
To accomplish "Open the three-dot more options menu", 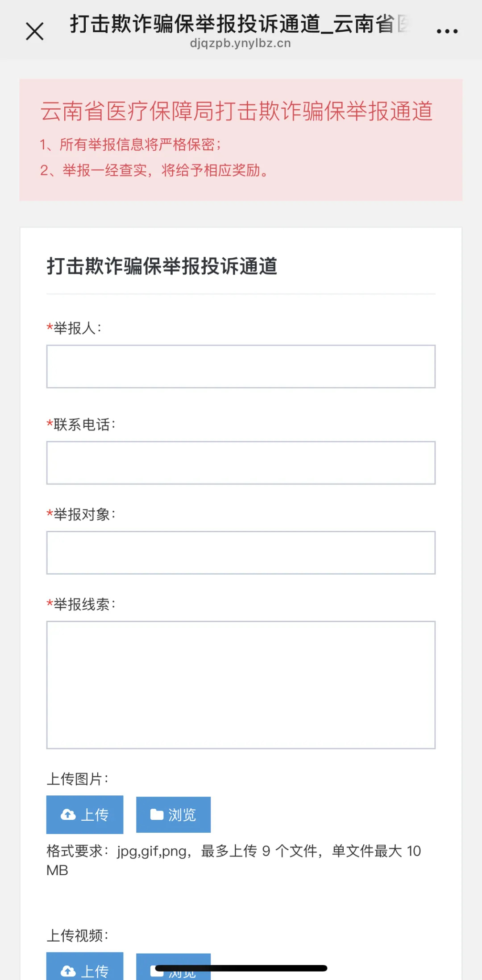I will [447, 31].
